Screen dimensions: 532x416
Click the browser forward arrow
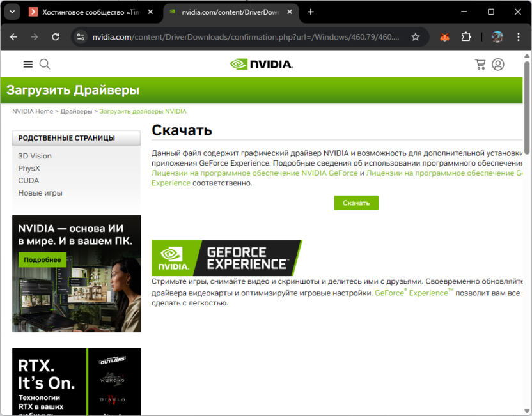pos(35,36)
